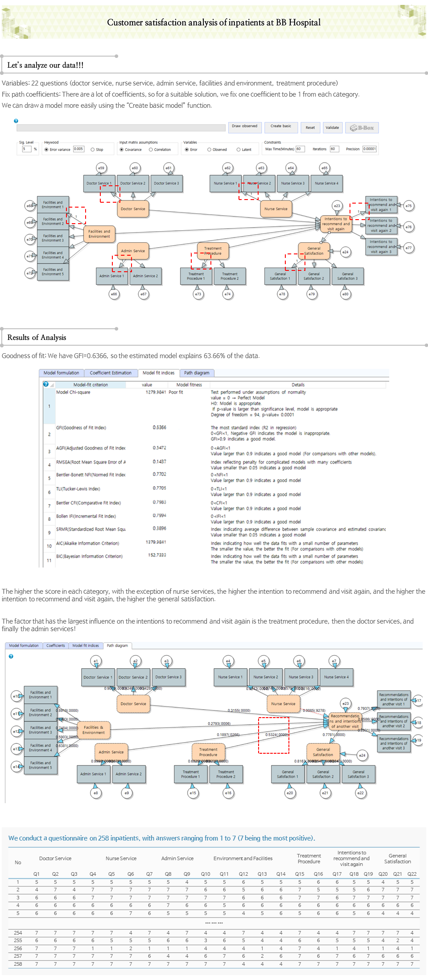Image resolution: width=428 pixels, height=980 pixels.
Task: Click the Intentions to recommend and visit again 3 node
Action: pyautogui.click(x=381, y=247)
